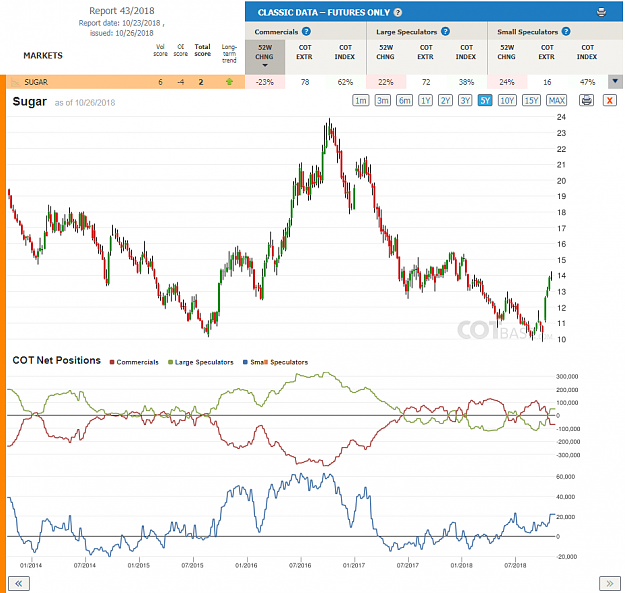Viewport: 625px width, 593px height.
Task: Select the 10Y time range
Action: coord(507,100)
